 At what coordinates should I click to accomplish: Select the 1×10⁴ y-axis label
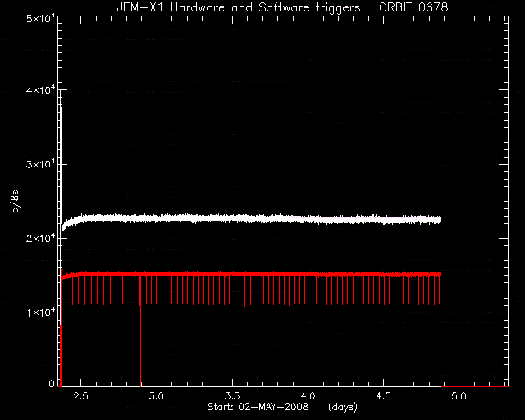coord(40,313)
